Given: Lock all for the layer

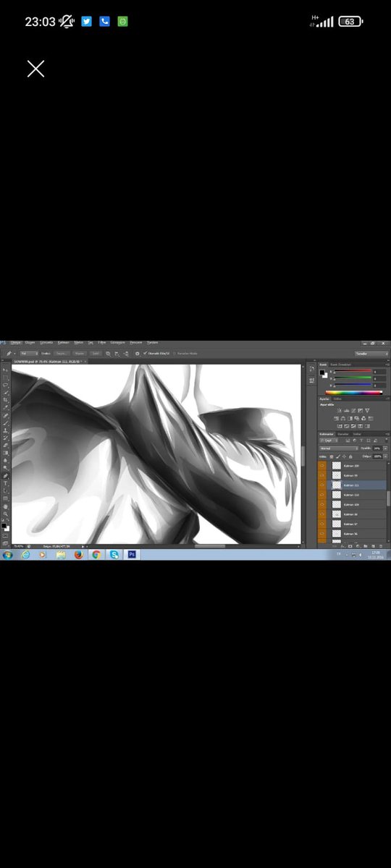Looking at the screenshot, I should [x=350, y=456].
